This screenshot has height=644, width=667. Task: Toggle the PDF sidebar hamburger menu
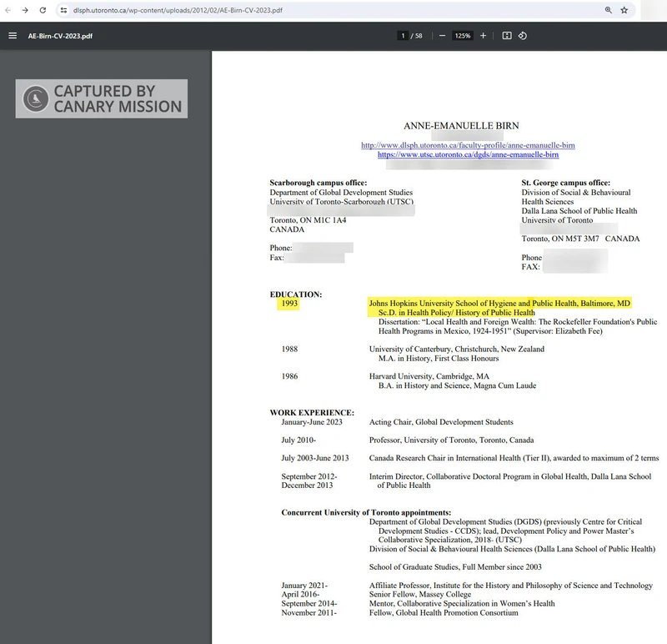pos(13,36)
